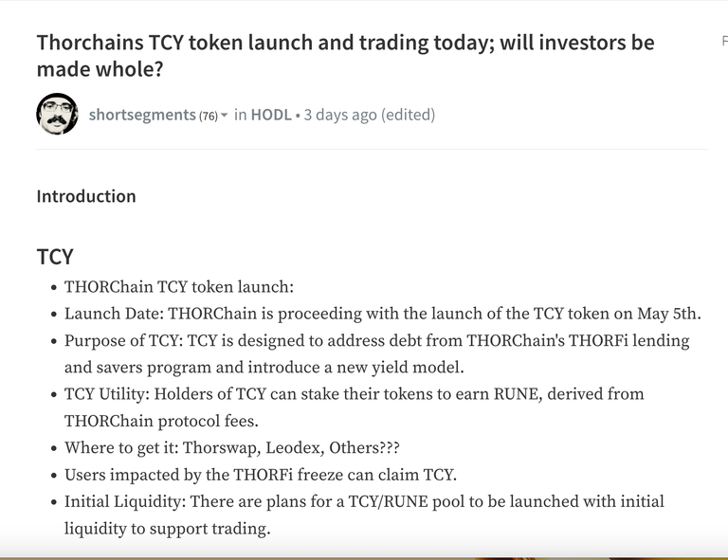Open the shortsegments profile name link
728x560 pixels.
142,115
